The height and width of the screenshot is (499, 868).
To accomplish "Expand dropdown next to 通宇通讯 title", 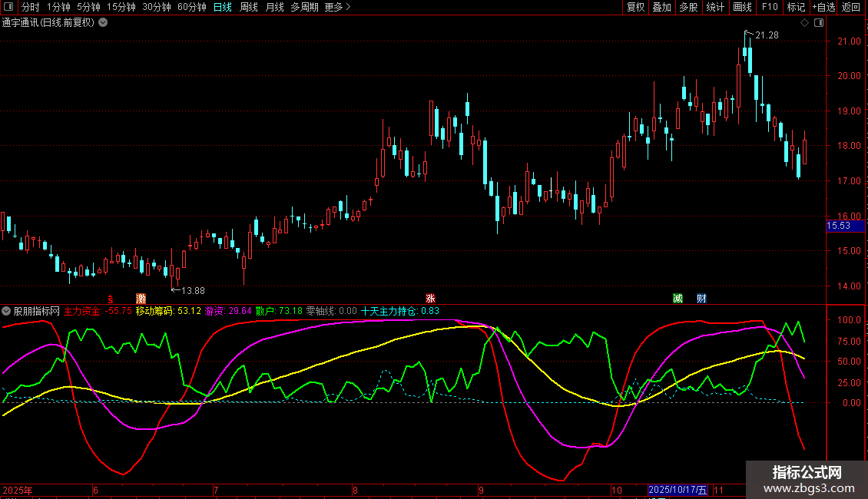I will (x=103, y=23).
